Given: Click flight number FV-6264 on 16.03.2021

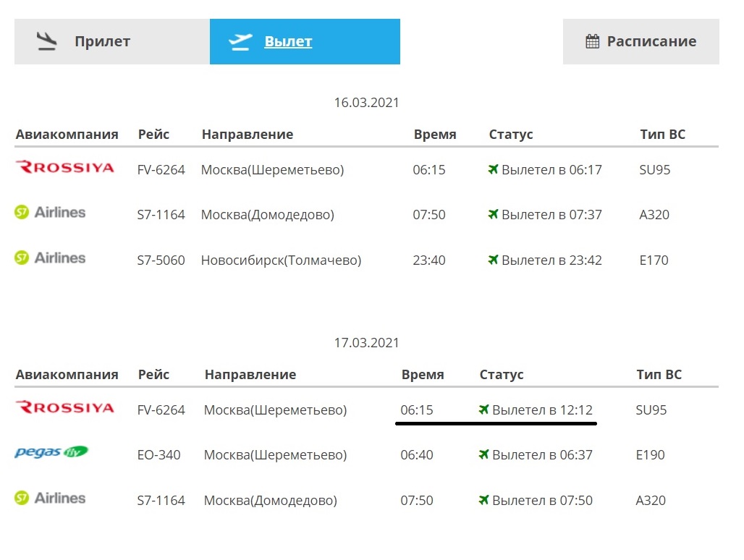Looking at the screenshot, I should tap(161, 170).
